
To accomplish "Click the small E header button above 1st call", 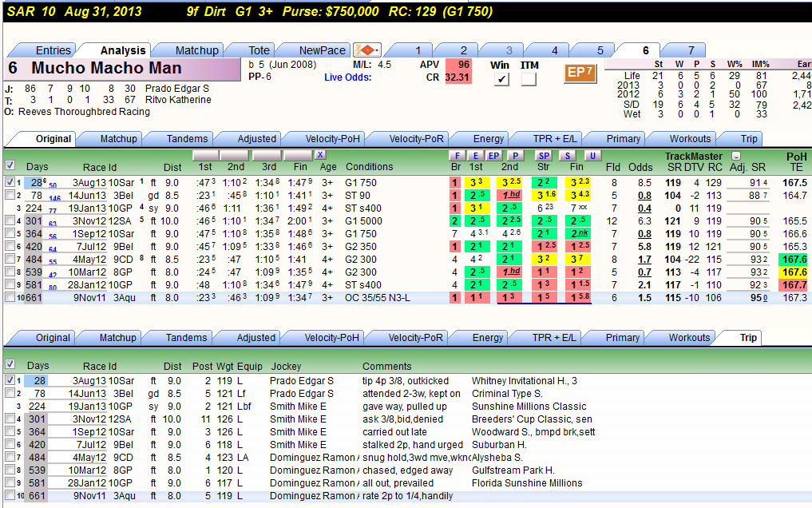I will (x=475, y=156).
